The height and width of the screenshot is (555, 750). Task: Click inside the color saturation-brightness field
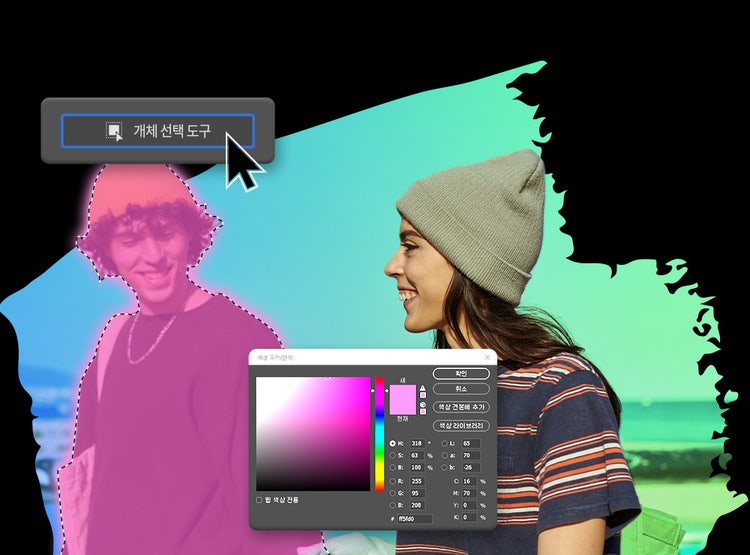coord(313,434)
